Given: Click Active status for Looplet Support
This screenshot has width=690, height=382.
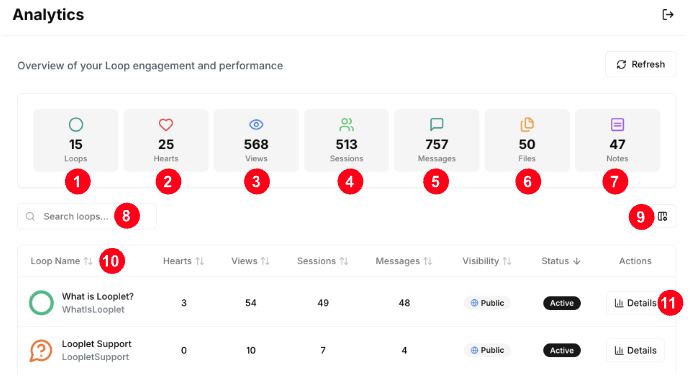Looking at the screenshot, I should click(x=562, y=350).
